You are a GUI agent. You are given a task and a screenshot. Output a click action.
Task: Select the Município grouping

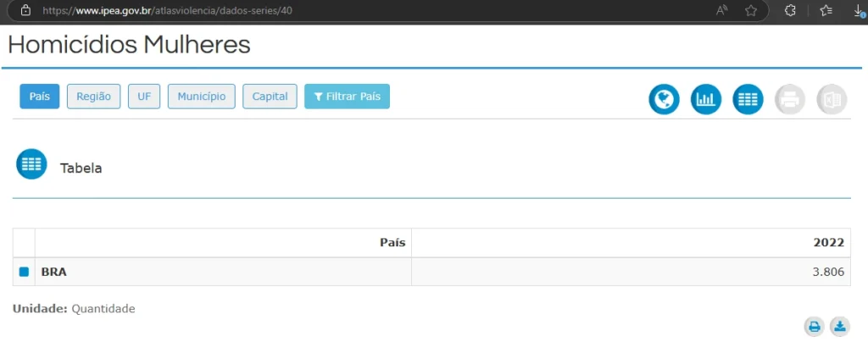[x=202, y=97]
